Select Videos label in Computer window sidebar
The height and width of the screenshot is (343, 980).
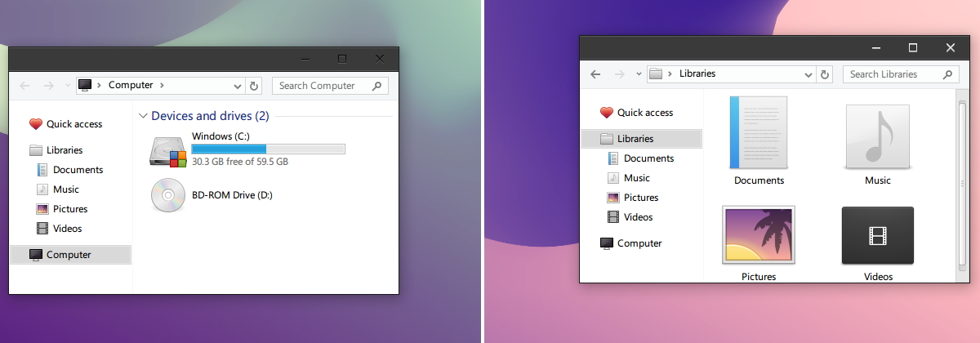click(x=68, y=229)
